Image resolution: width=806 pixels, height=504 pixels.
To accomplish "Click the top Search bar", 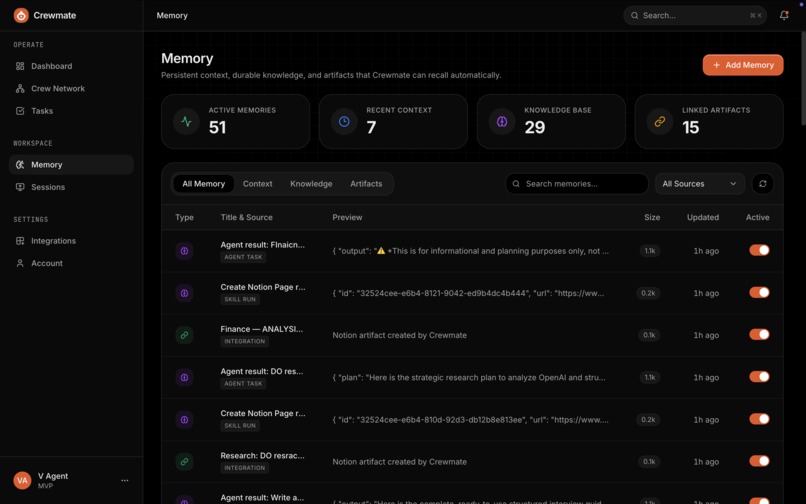I will (x=695, y=15).
